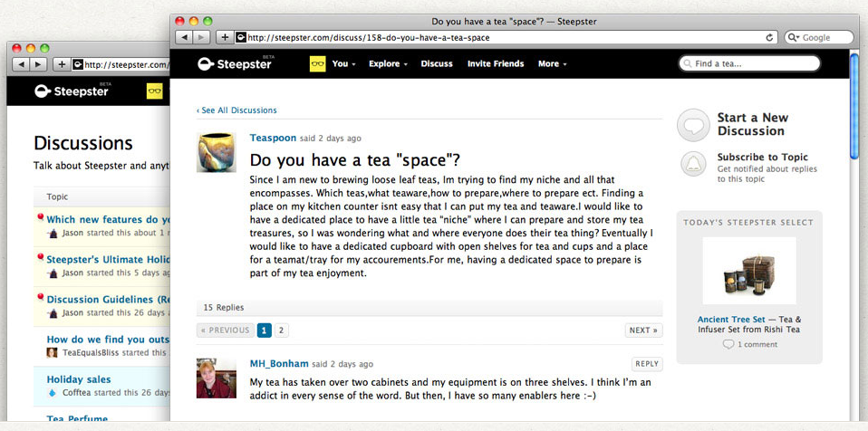Click the yellow glasses avatar in back window
Image resolution: width=868 pixels, height=431 pixels.
(x=155, y=91)
